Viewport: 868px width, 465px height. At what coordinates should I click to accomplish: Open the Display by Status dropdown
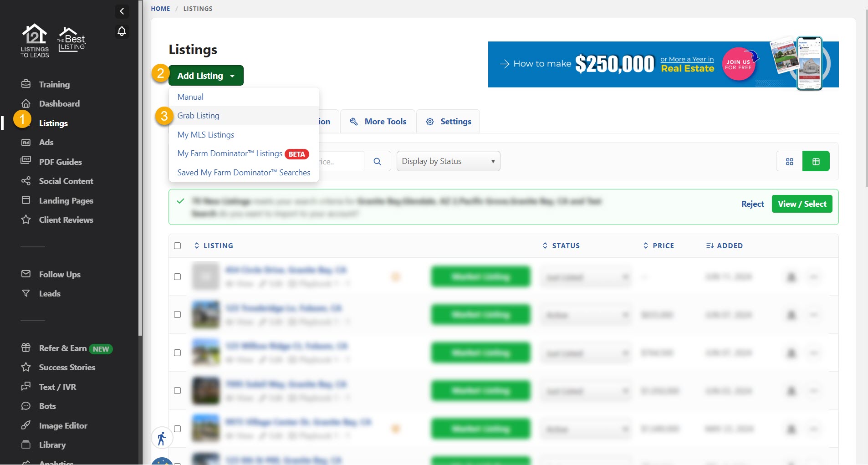pyautogui.click(x=448, y=162)
